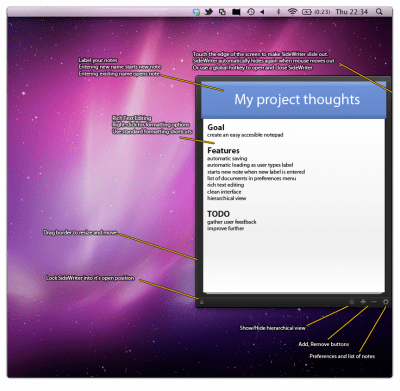
Task: Add a new note with the plus icon
Action: tap(363, 302)
